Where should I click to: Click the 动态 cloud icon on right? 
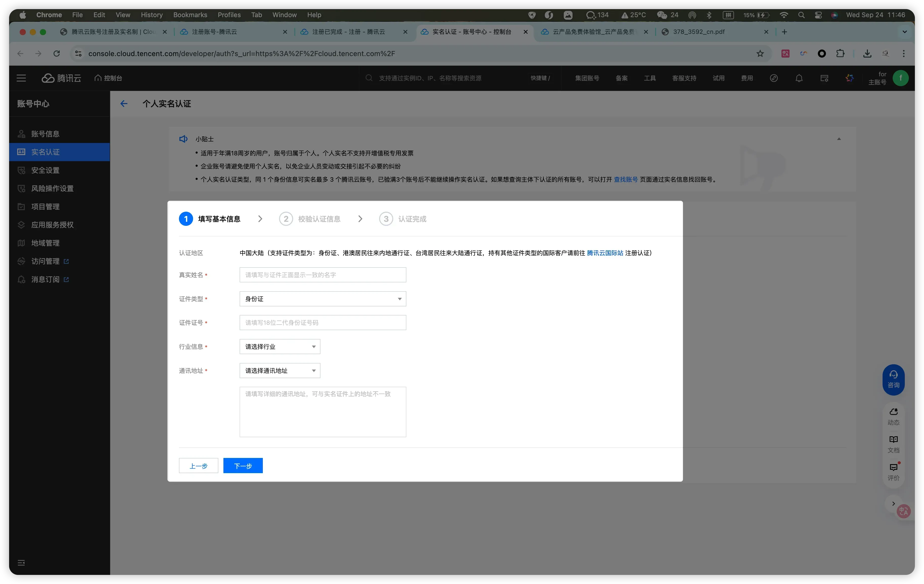[893, 416]
